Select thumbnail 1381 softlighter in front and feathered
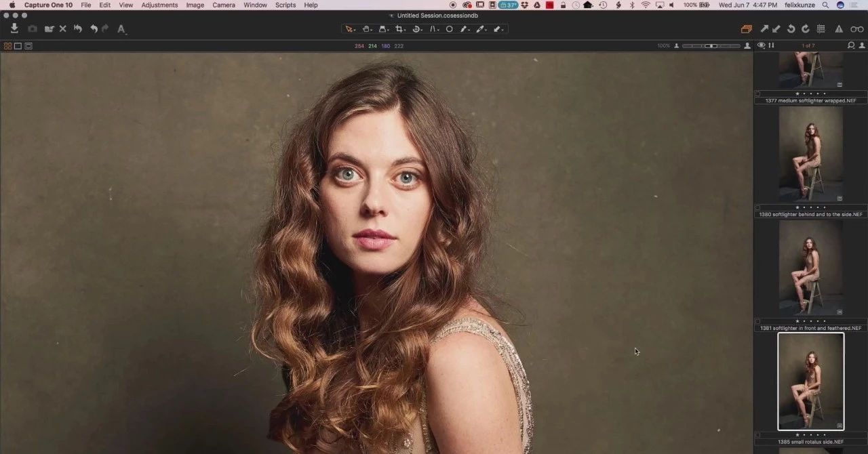 [811, 268]
